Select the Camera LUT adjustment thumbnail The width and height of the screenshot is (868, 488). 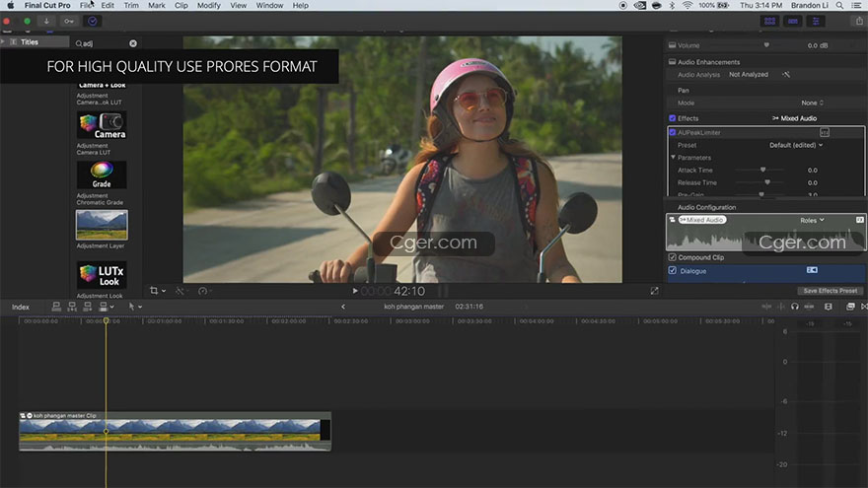[102, 125]
